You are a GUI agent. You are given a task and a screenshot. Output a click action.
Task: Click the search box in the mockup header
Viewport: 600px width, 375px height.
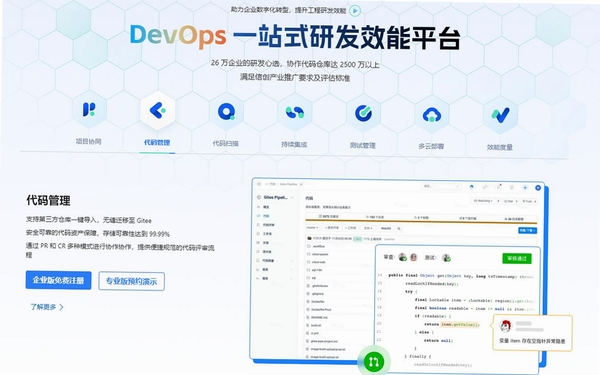(441, 186)
